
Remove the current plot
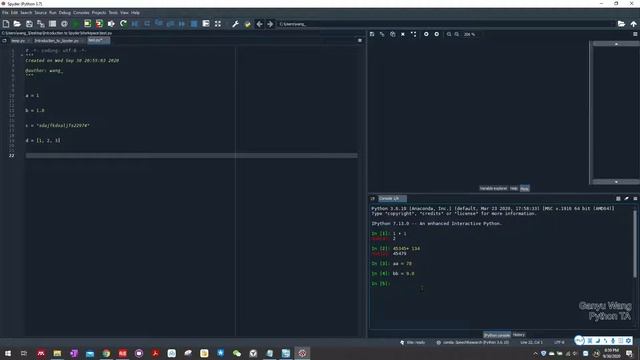coord(403,34)
